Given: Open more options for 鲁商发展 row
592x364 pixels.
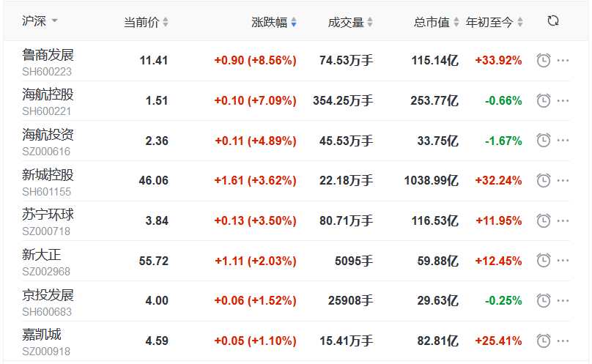Looking at the screenshot, I should pyautogui.click(x=563, y=60).
